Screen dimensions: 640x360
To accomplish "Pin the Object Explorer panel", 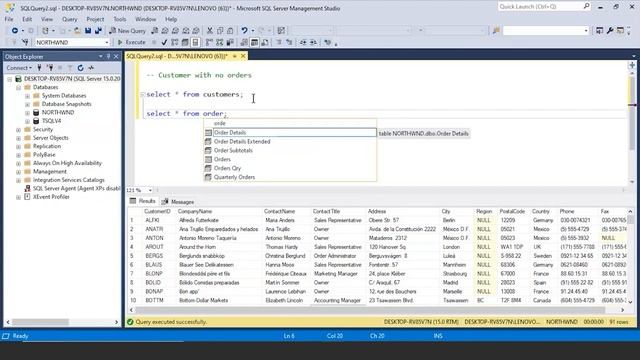I will pyautogui.click(x=109, y=56).
